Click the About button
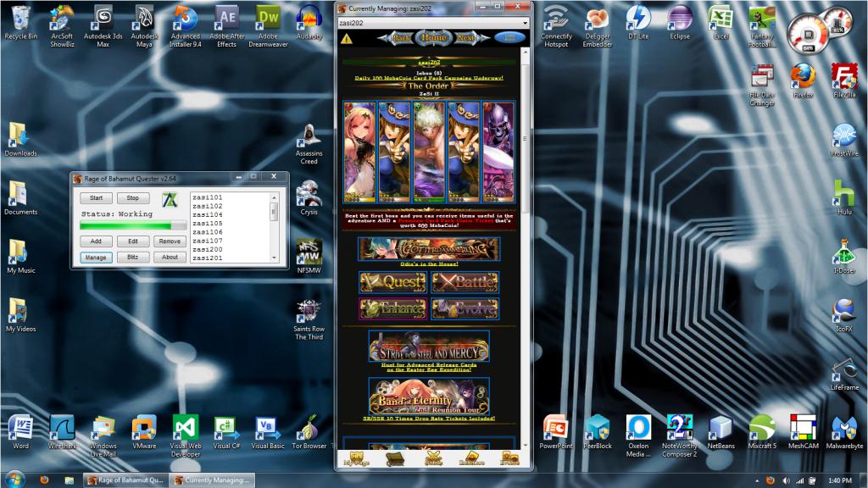Image resolution: width=868 pixels, height=488 pixels. 170,258
